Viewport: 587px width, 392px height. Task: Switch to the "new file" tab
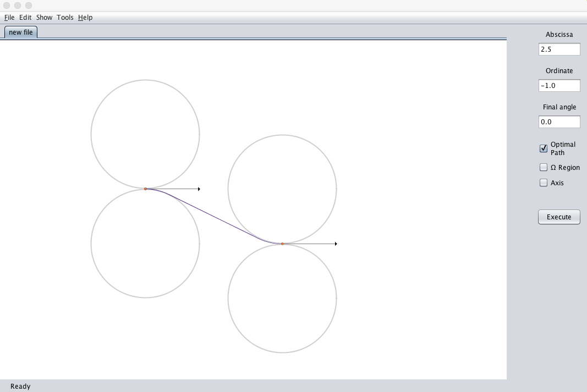tap(21, 32)
